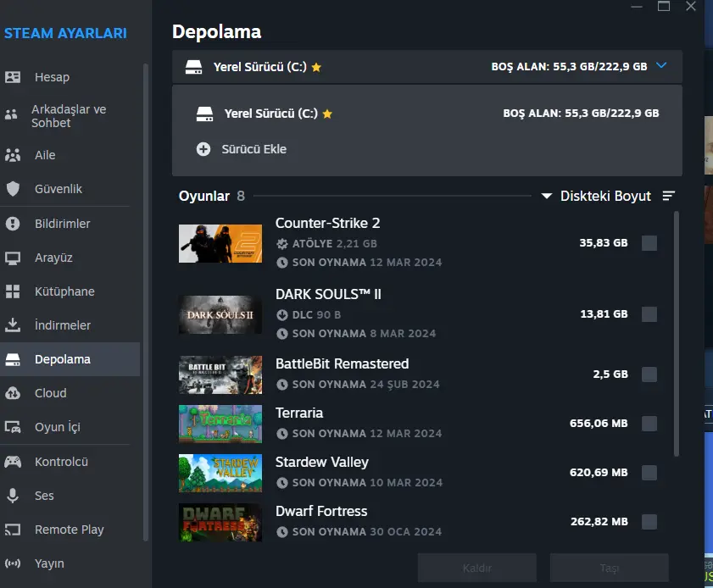Click the Terraria thumbnail
The height and width of the screenshot is (588, 713).
click(220, 424)
